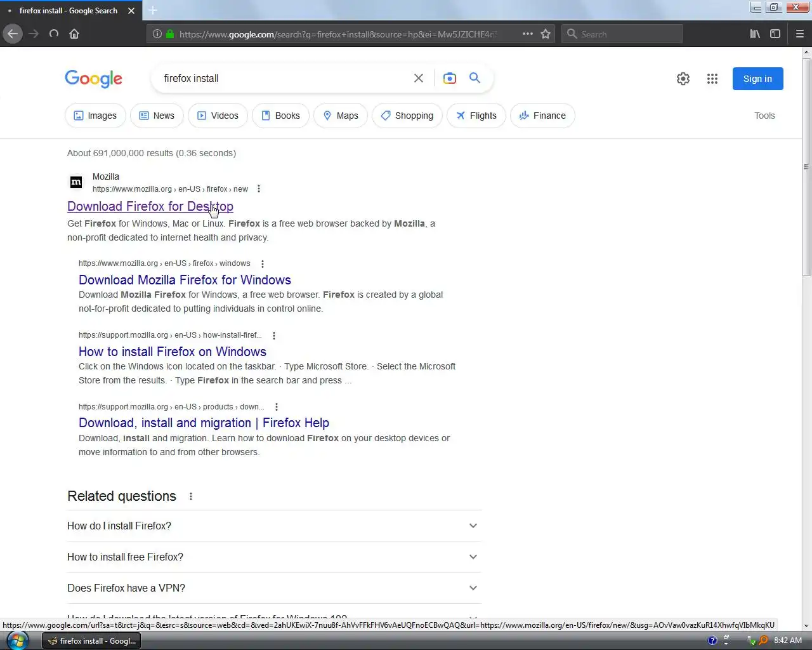The image size is (812, 650).
Task: Click the Firefox toolbar Search box
Action: click(622, 34)
